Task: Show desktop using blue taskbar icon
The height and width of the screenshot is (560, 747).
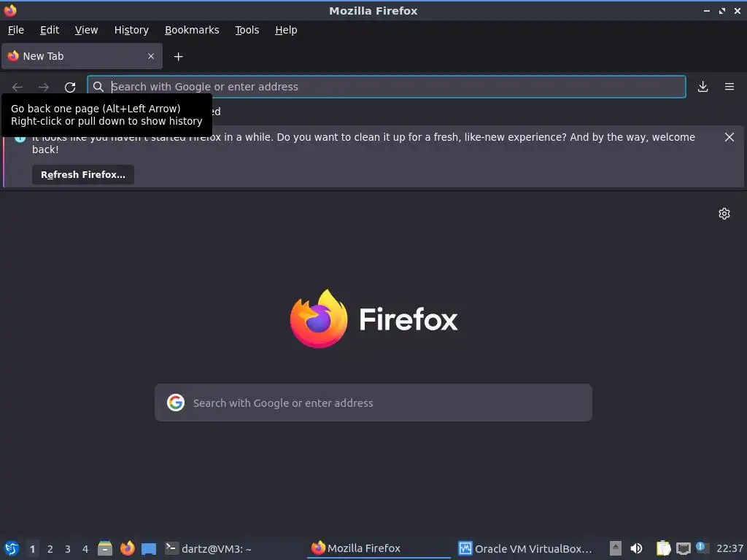Action: pyautogui.click(x=149, y=548)
